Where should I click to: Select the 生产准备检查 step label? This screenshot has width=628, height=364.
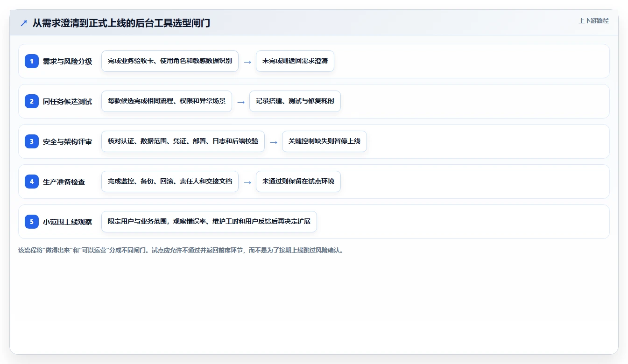[64, 182]
